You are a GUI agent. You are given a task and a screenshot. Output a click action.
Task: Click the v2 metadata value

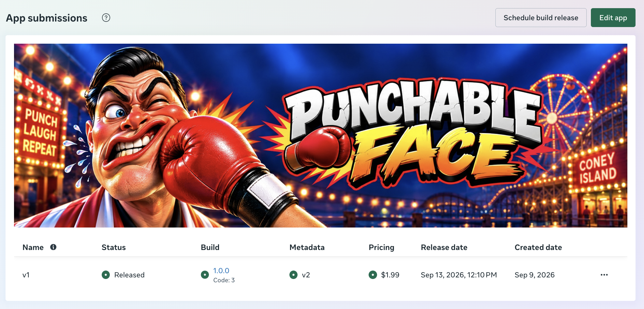[306, 275]
